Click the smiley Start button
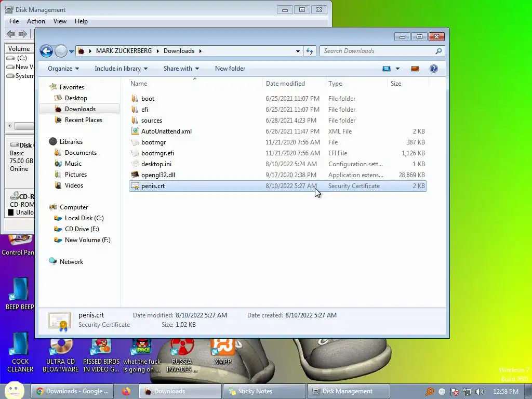The height and width of the screenshot is (399, 532). point(15,390)
